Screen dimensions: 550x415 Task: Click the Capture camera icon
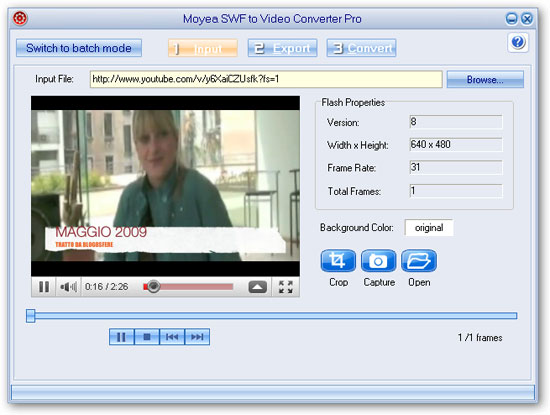[x=378, y=261]
